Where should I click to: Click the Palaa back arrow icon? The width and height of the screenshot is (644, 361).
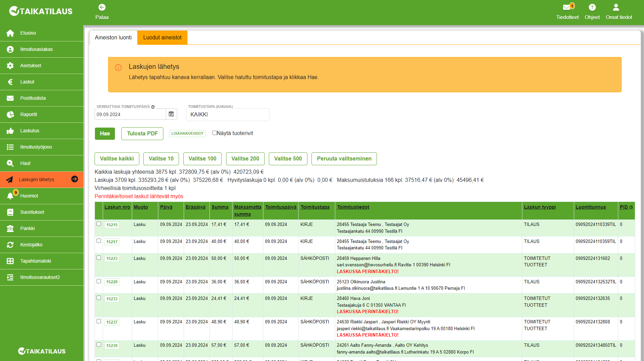click(102, 7)
